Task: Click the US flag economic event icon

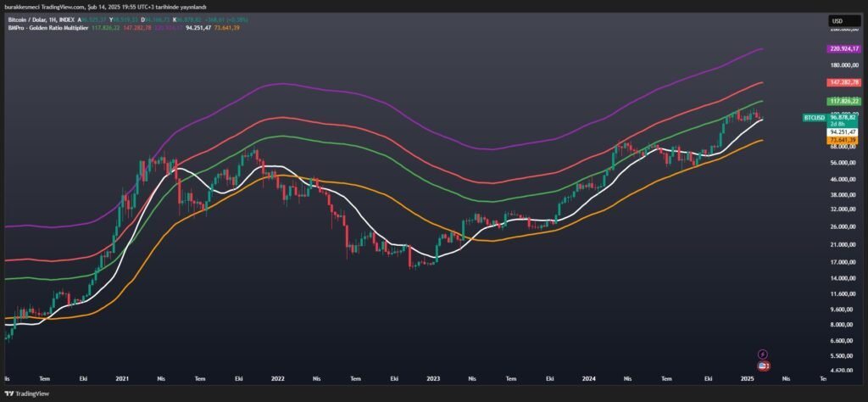Action: click(762, 365)
